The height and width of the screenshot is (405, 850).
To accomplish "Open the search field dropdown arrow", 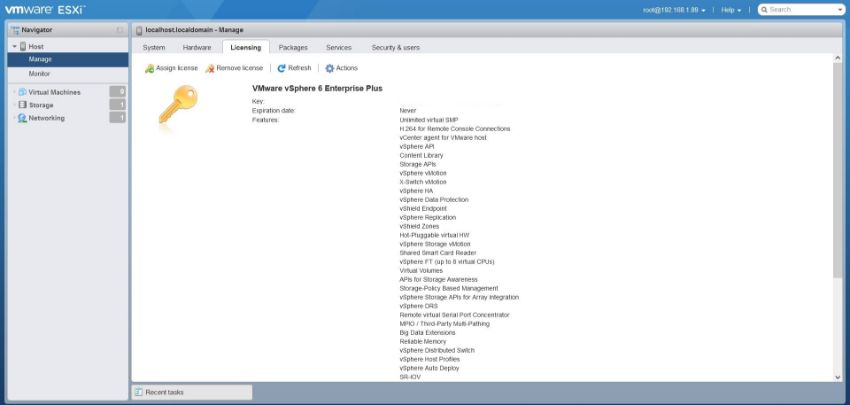I will [840, 10].
